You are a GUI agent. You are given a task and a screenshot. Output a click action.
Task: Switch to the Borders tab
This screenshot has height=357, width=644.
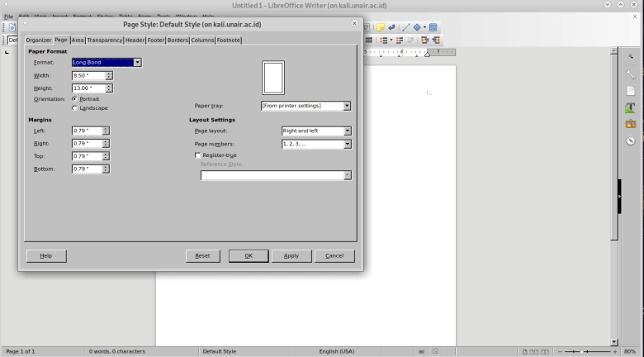[x=178, y=40]
